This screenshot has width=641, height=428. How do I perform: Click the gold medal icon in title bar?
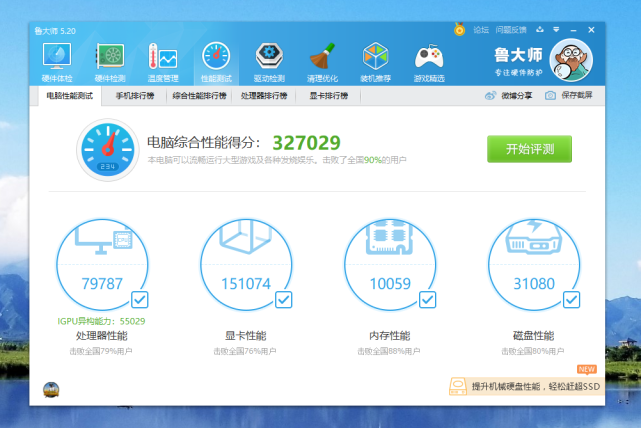click(x=459, y=29)
